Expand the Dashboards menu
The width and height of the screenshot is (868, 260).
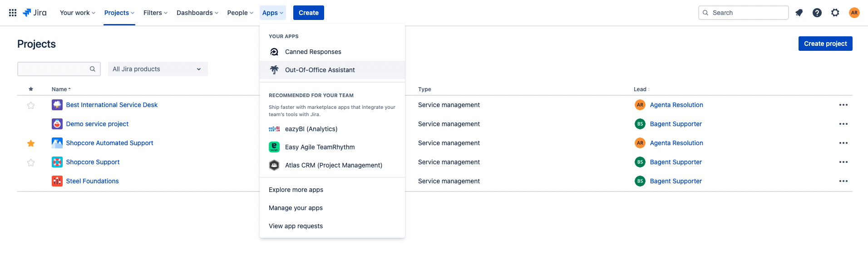coord(197,13)
